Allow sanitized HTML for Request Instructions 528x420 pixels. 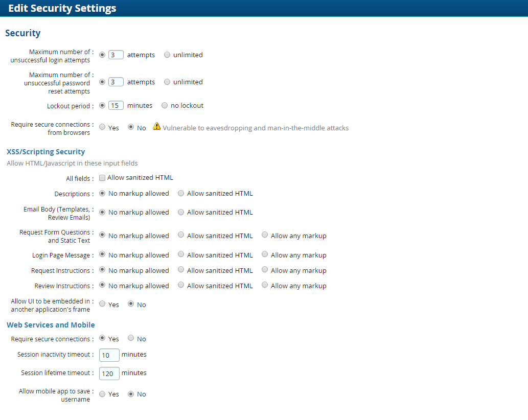point(181,270)
